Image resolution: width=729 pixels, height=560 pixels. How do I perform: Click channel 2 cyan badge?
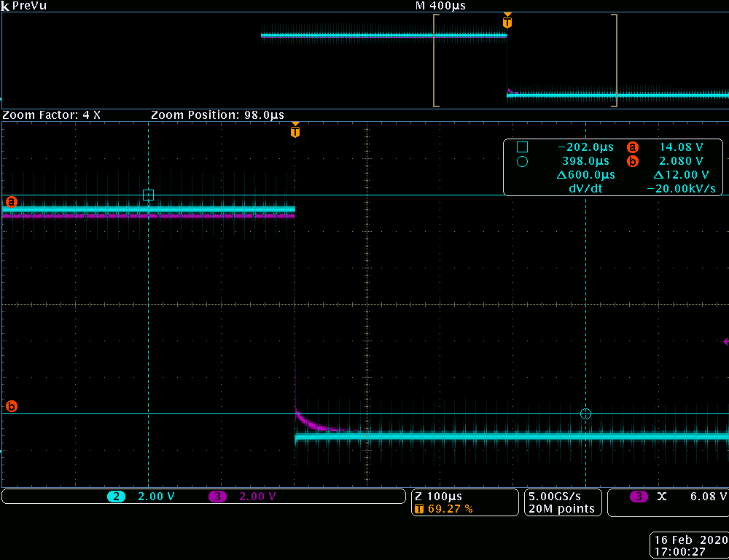click(115, 497)
